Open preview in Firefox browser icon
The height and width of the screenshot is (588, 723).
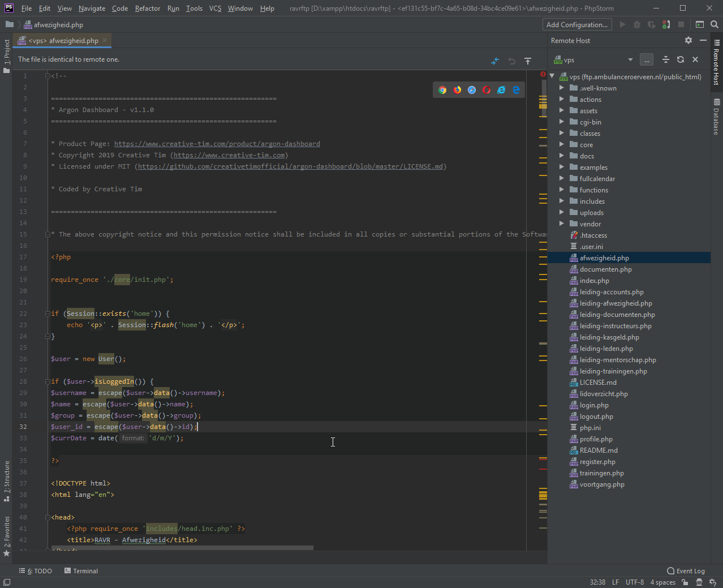pyautogui.click(x=457, y=90)
